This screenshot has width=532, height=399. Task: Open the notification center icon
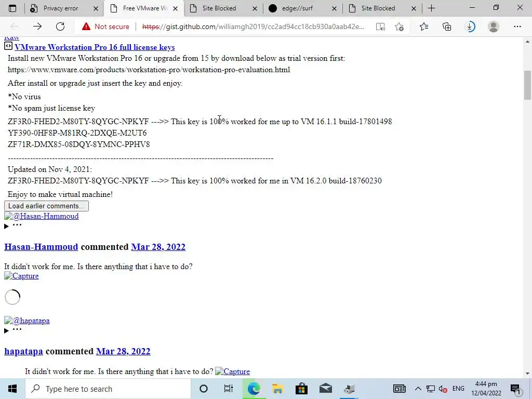click(515, 389)
